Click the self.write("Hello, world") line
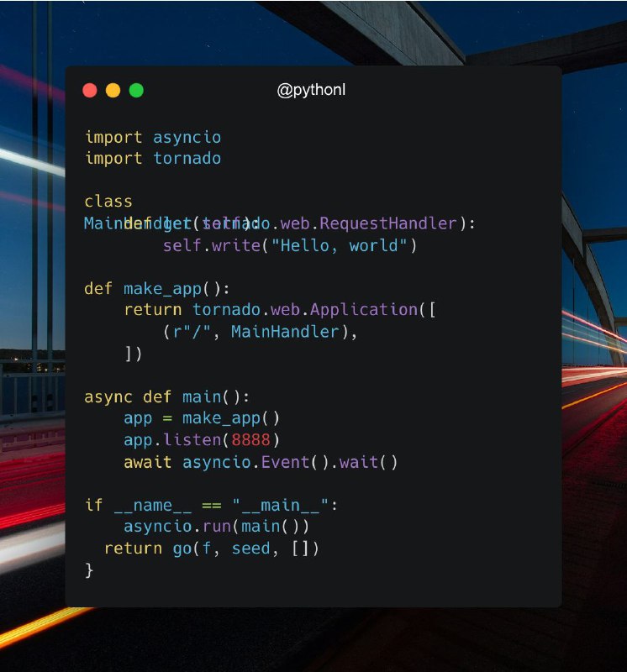 [x=289, y=245]
